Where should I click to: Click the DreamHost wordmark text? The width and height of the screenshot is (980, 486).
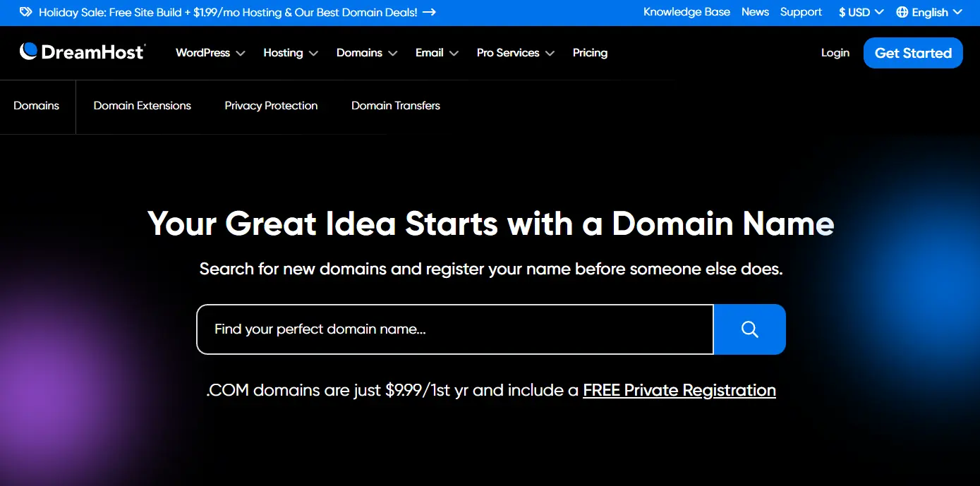pos(93,51)
